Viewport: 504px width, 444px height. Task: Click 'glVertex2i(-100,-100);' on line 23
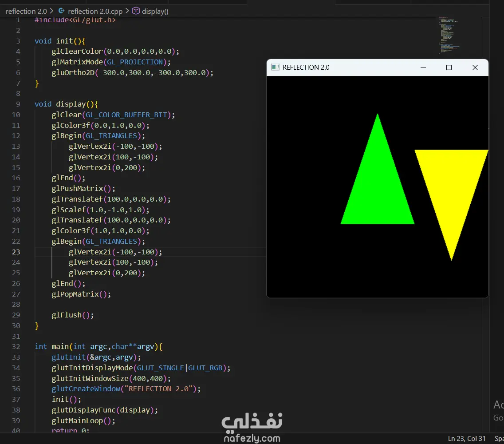[x=115, y=252]
